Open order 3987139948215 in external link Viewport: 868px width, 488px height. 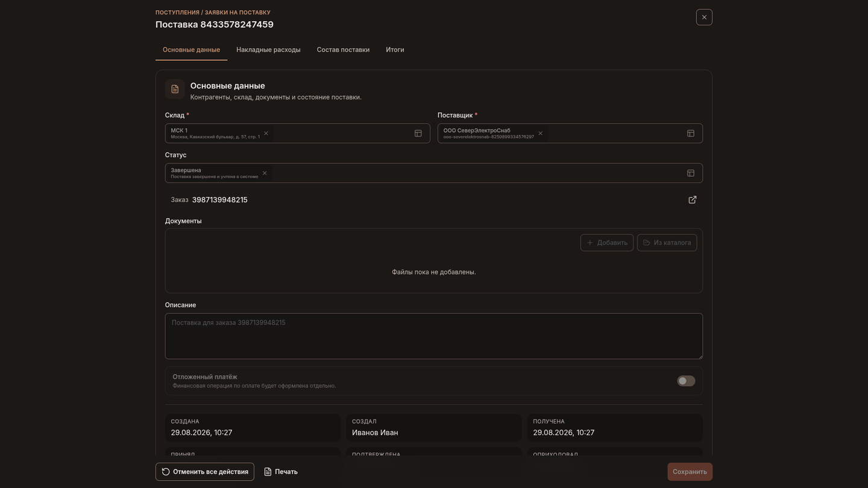pyautogui.click(x=693, y=199)
